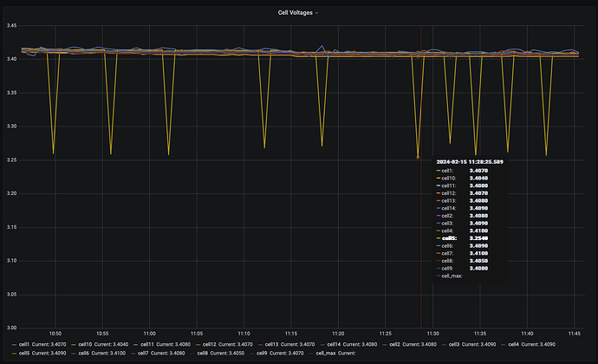Select the cell6 legend label

(x=83, y=354)
